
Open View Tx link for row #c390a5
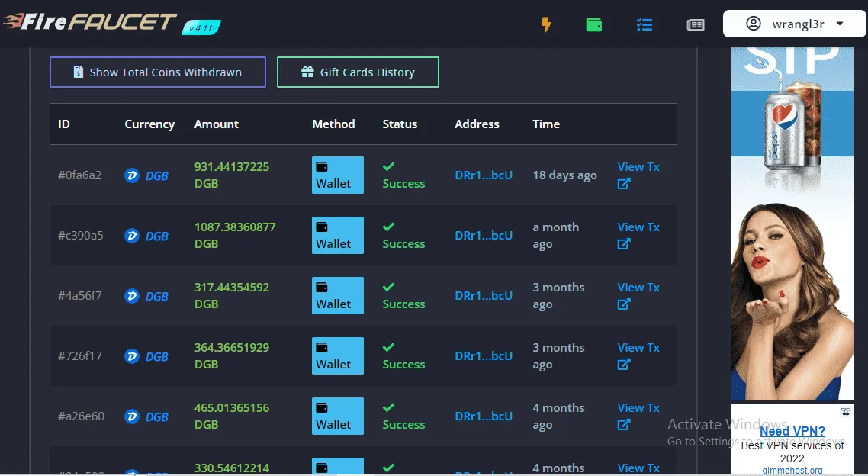coord(638,235)
